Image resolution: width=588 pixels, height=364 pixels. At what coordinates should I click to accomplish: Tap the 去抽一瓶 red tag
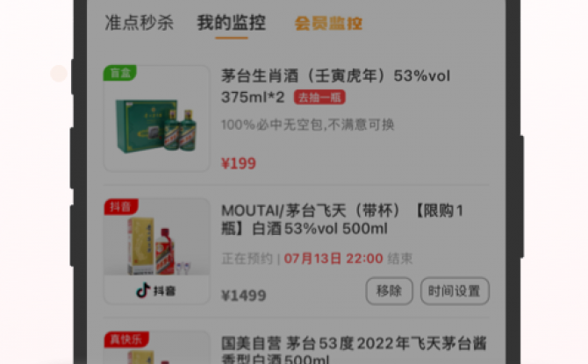click(319, 97)
